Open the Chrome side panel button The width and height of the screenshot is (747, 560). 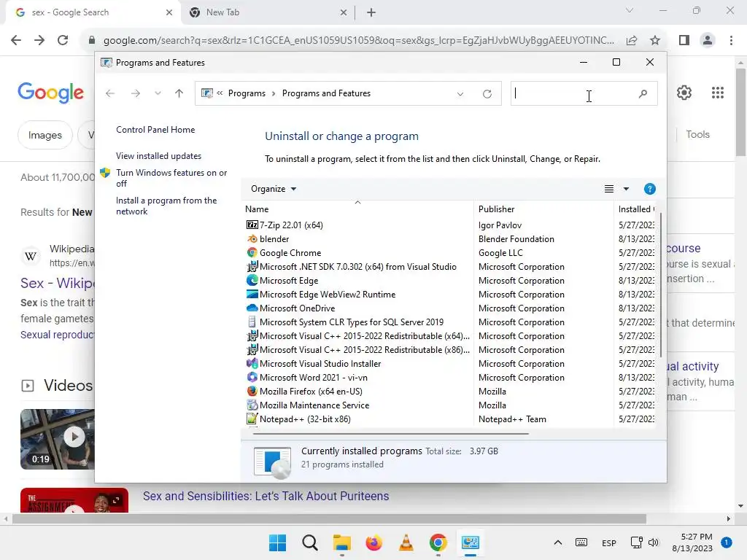point(684,41)
